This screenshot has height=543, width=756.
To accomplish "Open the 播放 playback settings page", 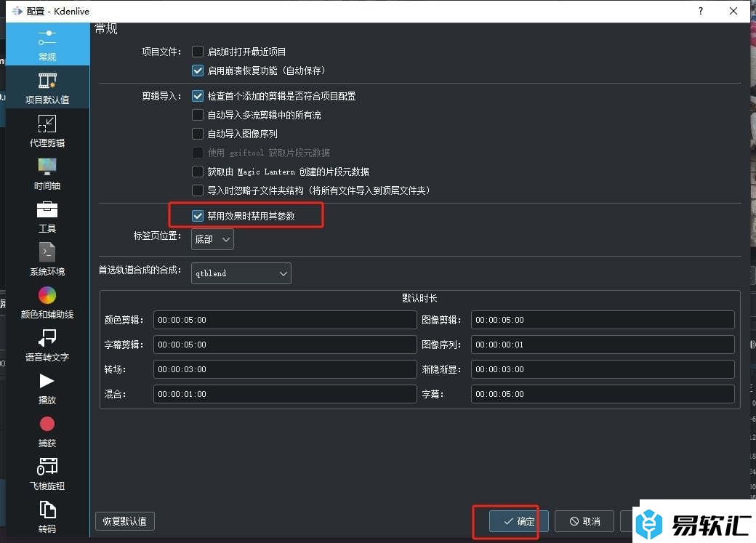I will (x=47, y=387).
